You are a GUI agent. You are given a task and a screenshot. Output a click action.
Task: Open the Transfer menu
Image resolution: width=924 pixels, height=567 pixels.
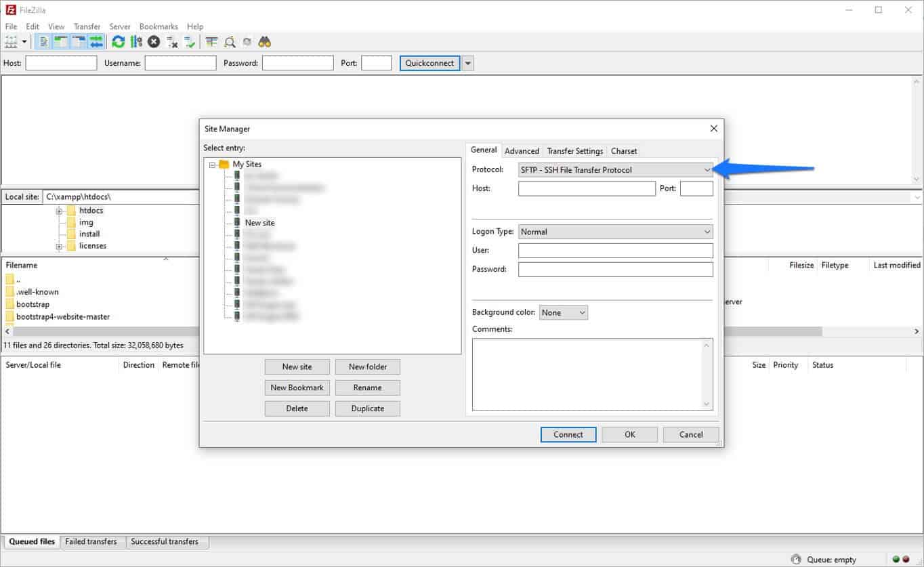[87, 26]
